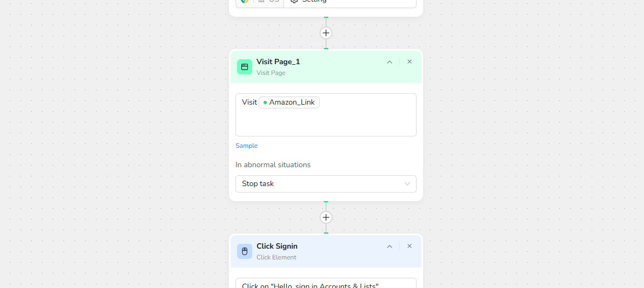Delete the Click Signin step

410,246
